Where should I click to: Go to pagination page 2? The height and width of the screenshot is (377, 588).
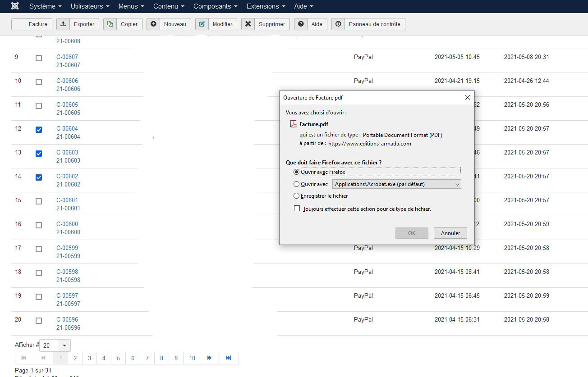pyautogui.click(x=75, y=358)
